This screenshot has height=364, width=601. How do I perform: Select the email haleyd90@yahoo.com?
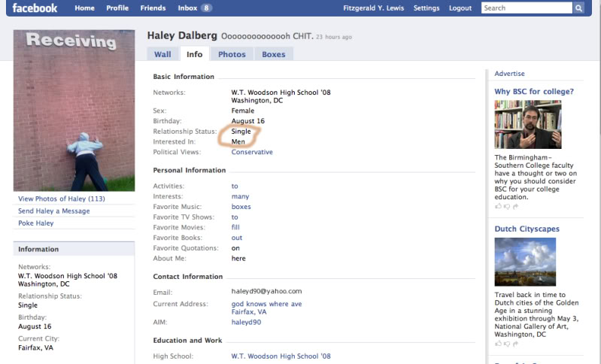coord(266,291)
